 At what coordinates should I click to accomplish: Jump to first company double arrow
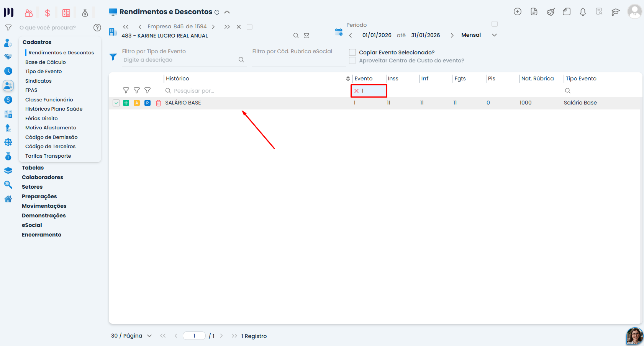[x=126, y=27]
